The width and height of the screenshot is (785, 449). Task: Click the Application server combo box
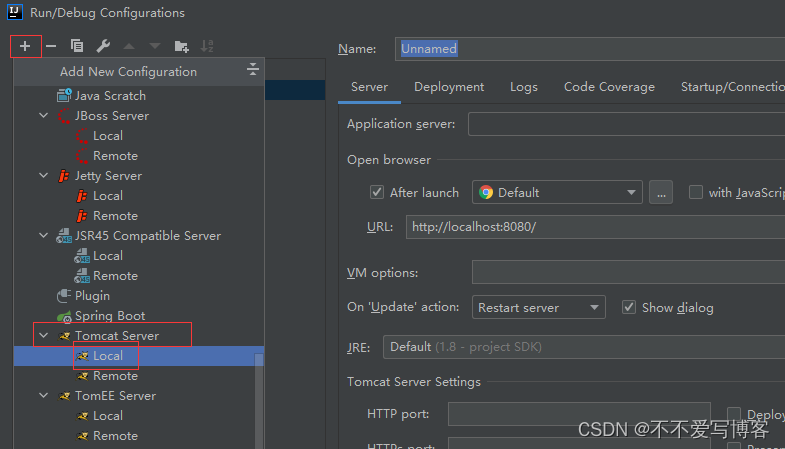click(x=626, y=124)
